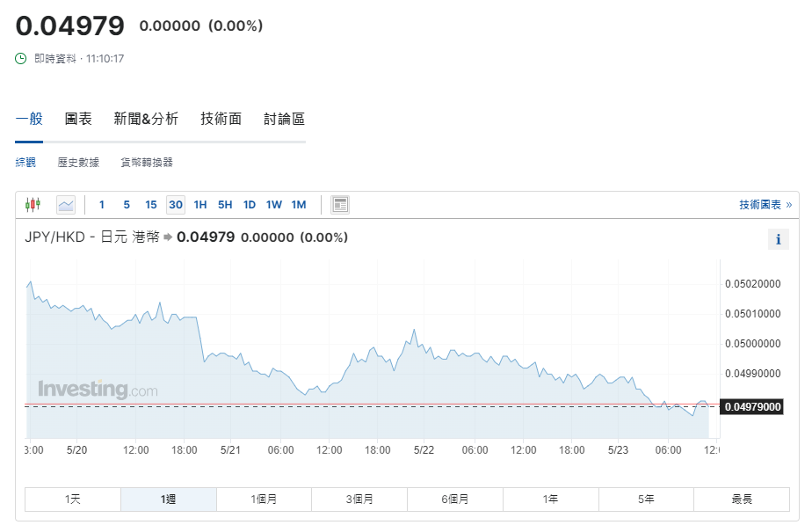This screenshot has width=812, height=525.
Task: Open the 技術面 tab
Action: (221, 119)
